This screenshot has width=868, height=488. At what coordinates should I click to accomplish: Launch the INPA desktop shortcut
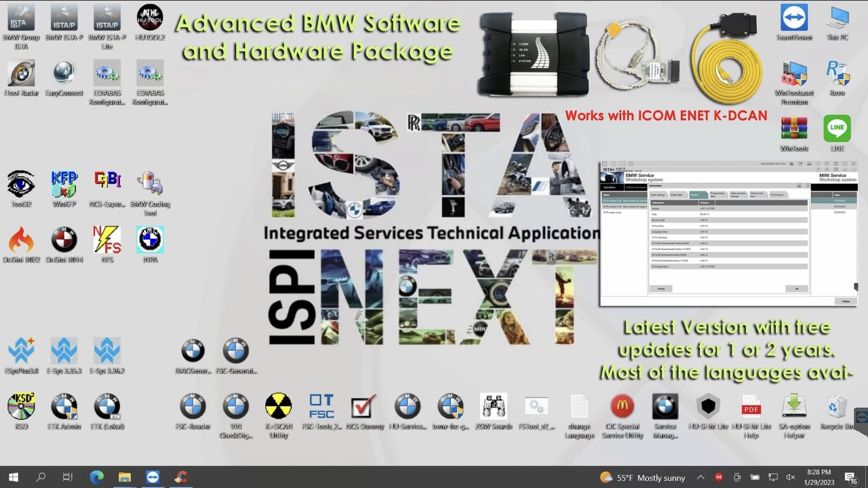[150, 240]
